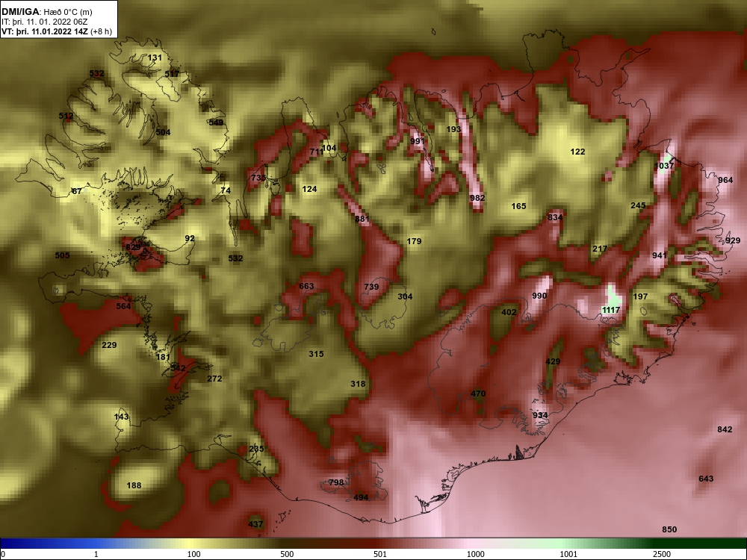The height and width of the screenshot is (560, 747).
Task: Click the 315 value on the map
Action: [316, 354]
